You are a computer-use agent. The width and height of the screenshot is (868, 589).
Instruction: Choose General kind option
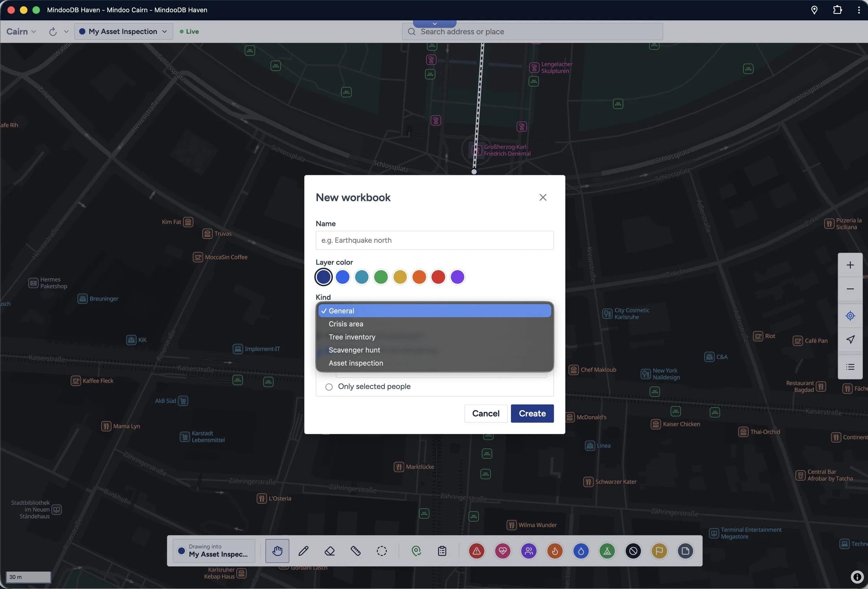tap(434, 311)
